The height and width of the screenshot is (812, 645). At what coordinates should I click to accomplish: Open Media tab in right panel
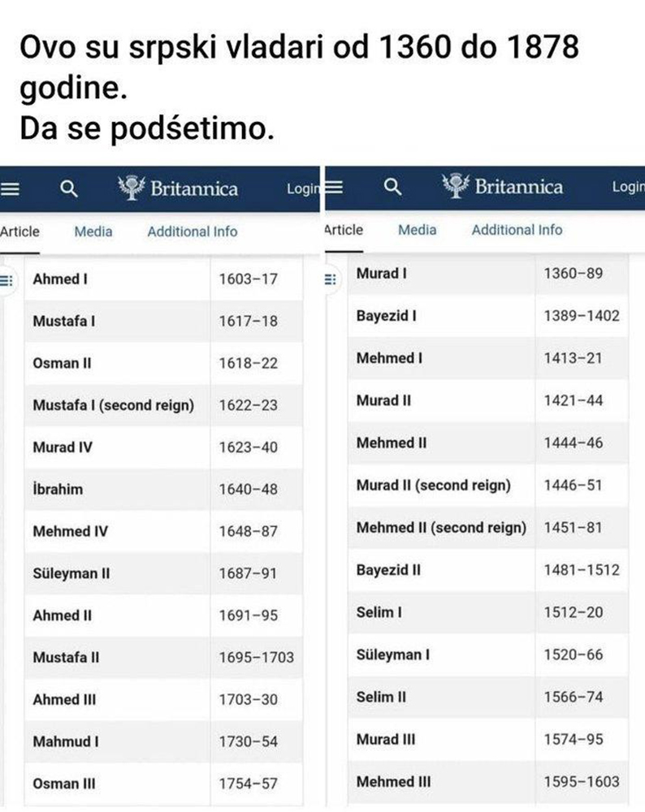coord(417,230)
